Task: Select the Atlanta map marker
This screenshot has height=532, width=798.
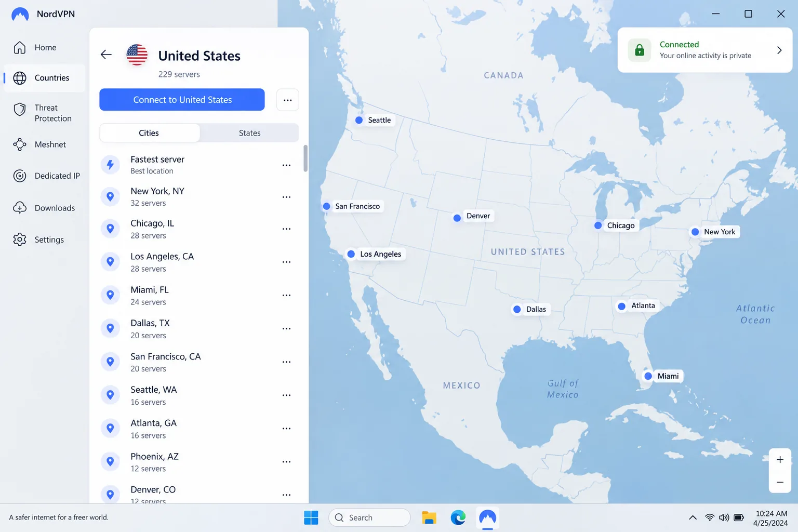Action: 622,306
